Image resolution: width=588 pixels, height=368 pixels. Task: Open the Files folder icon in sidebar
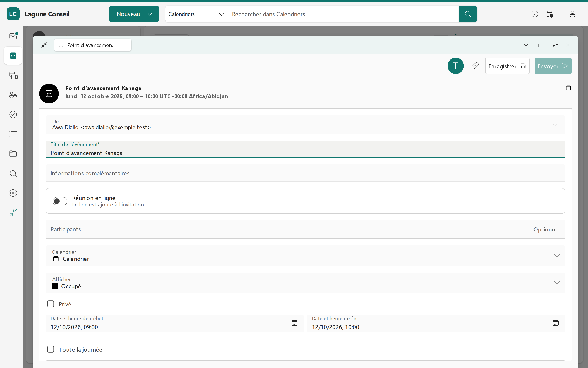click(13, 154)
